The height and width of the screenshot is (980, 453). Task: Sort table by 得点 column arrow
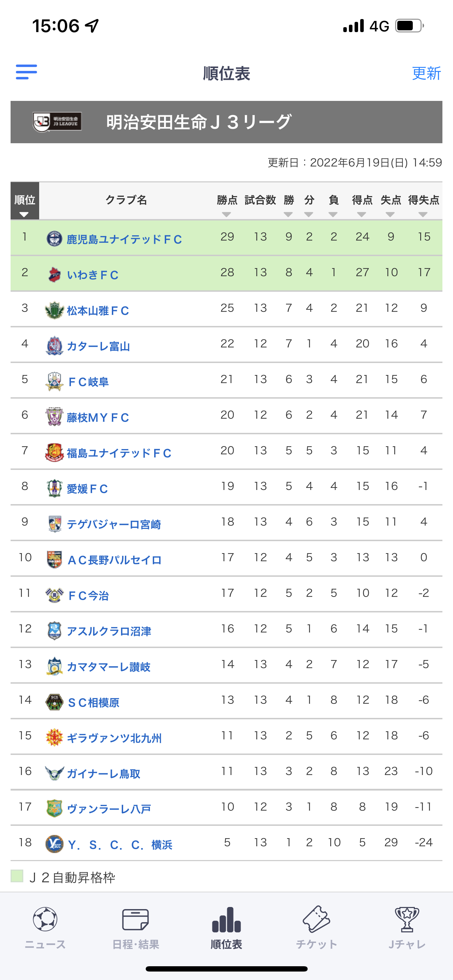pos(362,214)
